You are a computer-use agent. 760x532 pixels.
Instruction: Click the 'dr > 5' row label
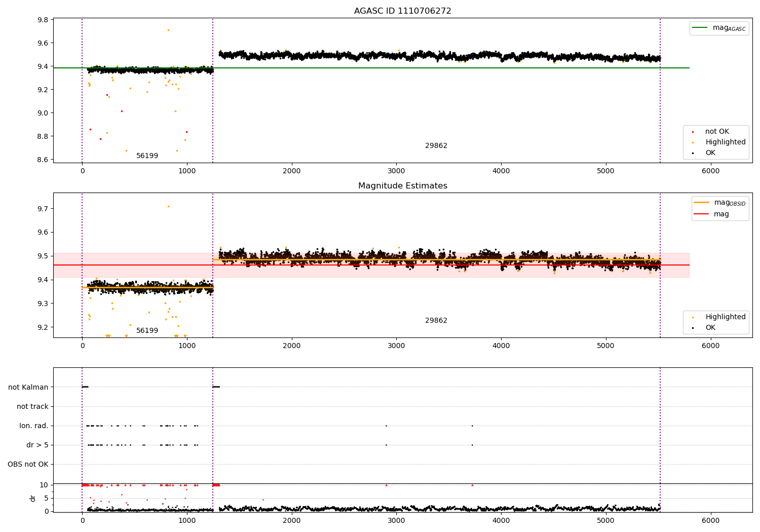(x=37, y=445)
